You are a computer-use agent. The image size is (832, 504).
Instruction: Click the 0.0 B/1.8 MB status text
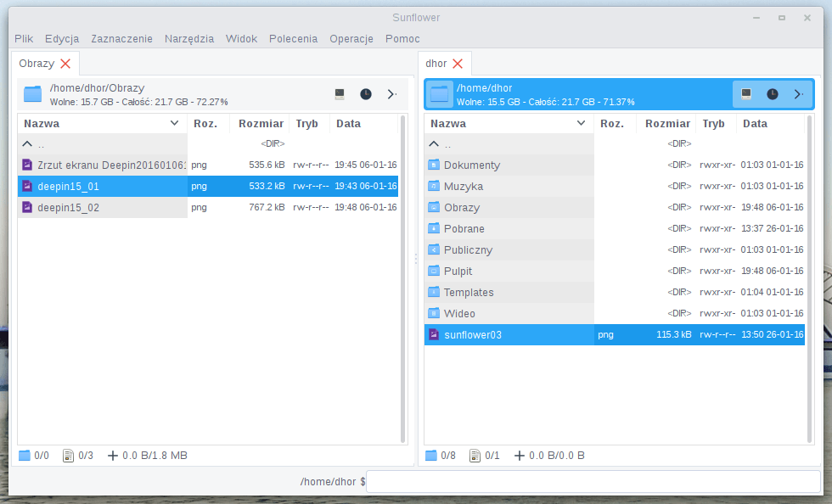point(155,456)
